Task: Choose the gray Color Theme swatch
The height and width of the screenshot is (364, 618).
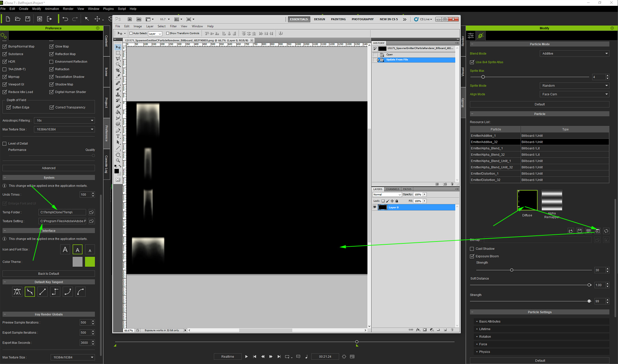Action: coord(78,262)
